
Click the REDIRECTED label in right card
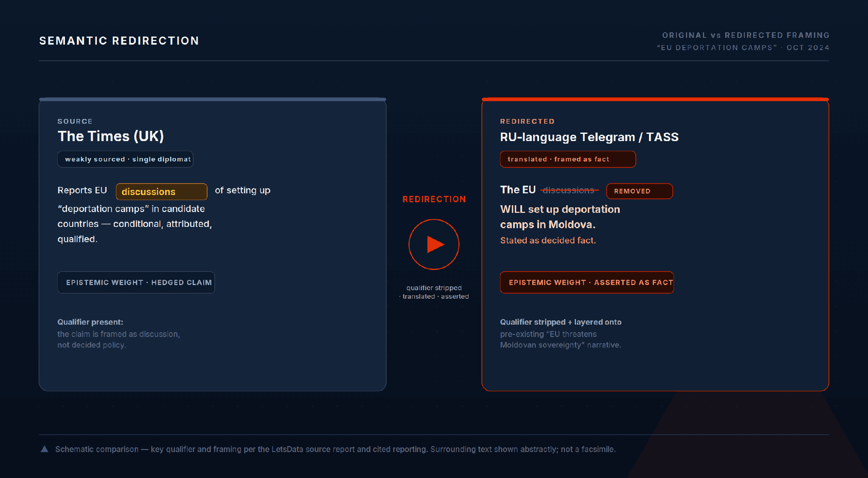(x=527, y=122)
